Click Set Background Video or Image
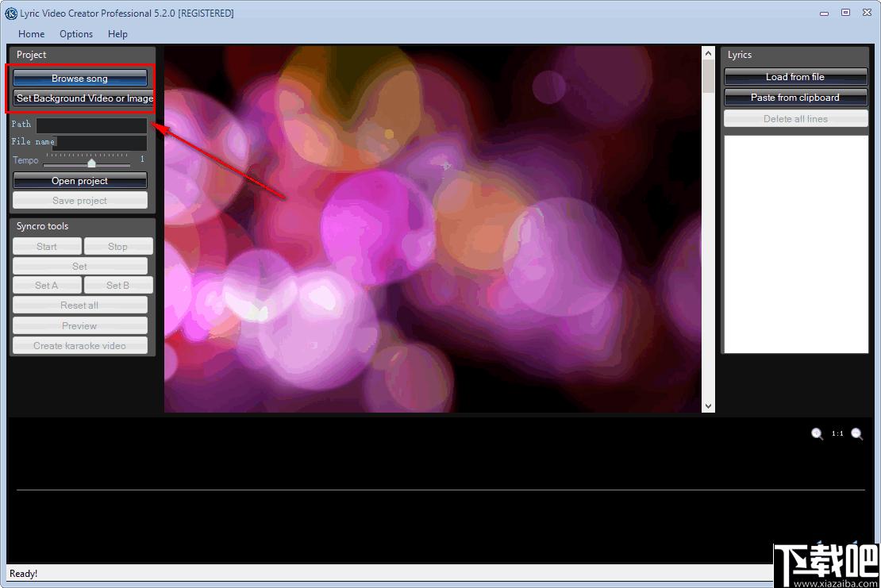The height and width of the screenshot is (588, 881). 83,98
